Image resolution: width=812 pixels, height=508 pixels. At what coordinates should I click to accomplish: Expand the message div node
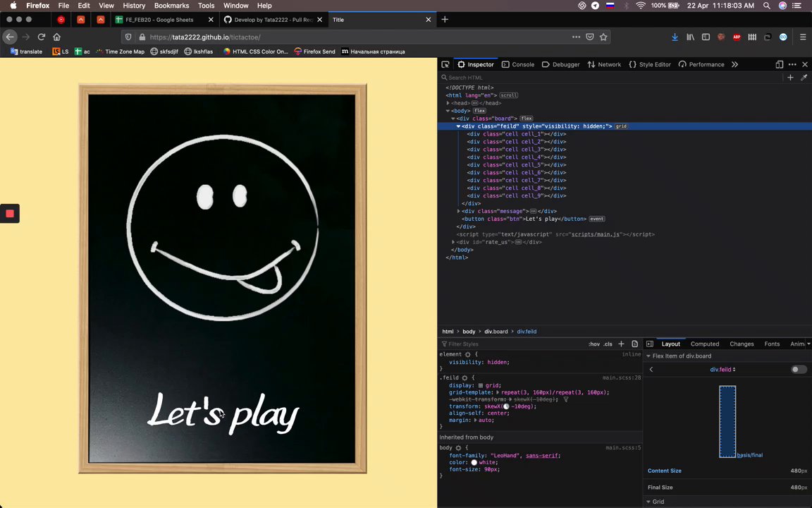(x=458, y=211)
